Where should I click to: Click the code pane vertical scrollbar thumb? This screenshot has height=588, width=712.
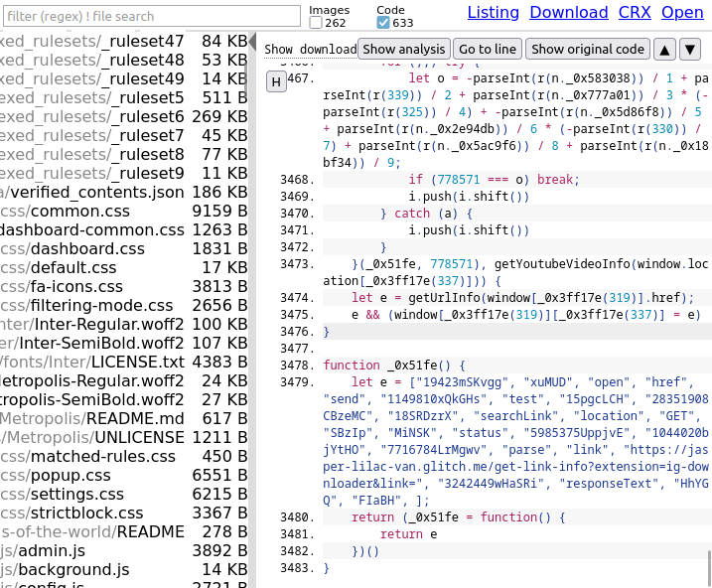coord(709,568)
